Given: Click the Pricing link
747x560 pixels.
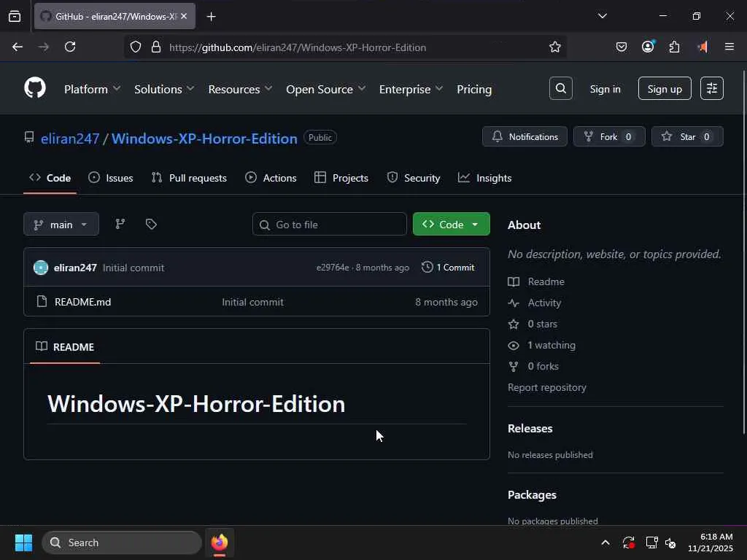Looking at the screenshot, I should 474,89.
